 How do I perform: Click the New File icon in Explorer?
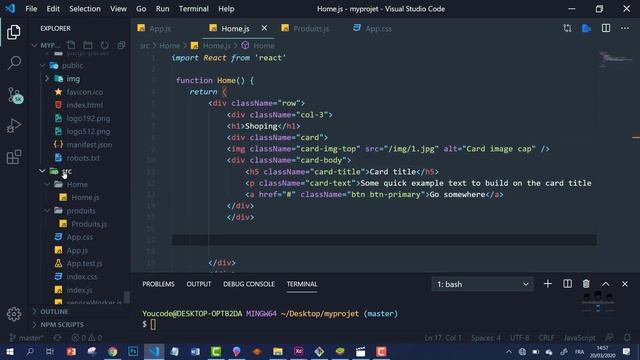71,45
